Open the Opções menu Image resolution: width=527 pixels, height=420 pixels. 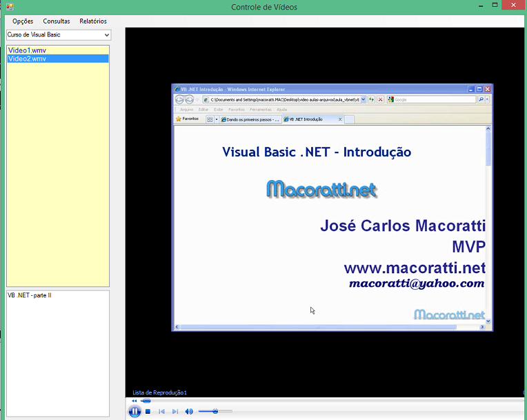23,21
